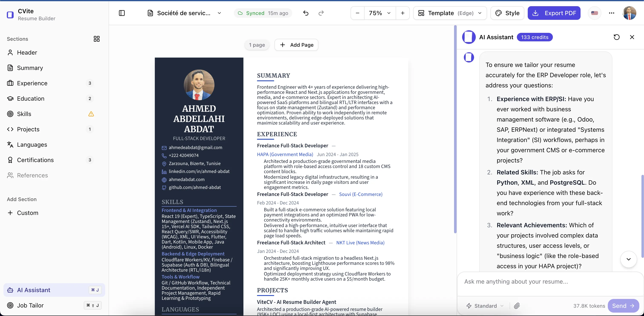Attach a file to the AI chat
This screenshot has height=316, width=644.
click(x=517, y=306)
